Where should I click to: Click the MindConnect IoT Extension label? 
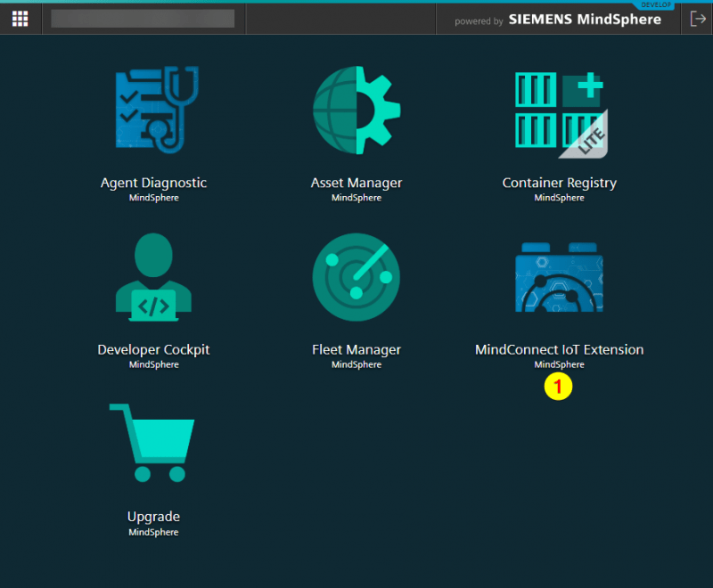(x=559, y=350)
